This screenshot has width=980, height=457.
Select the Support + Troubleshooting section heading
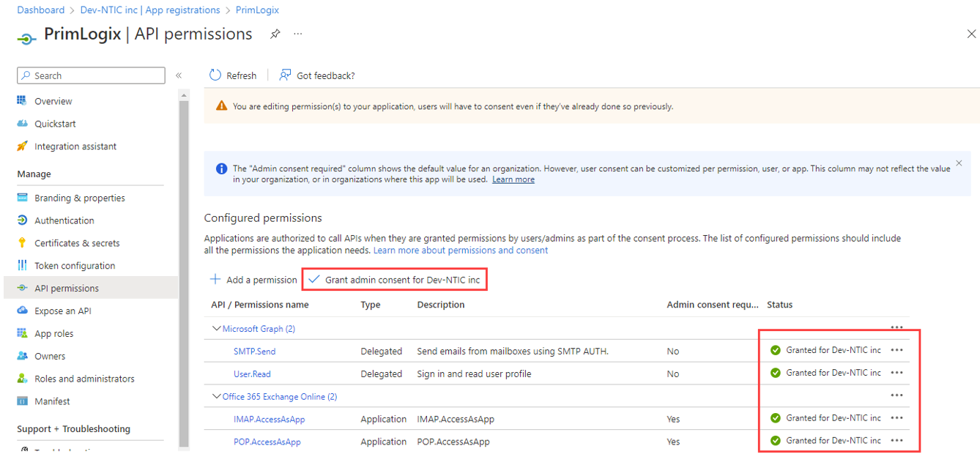click(73, 429)
